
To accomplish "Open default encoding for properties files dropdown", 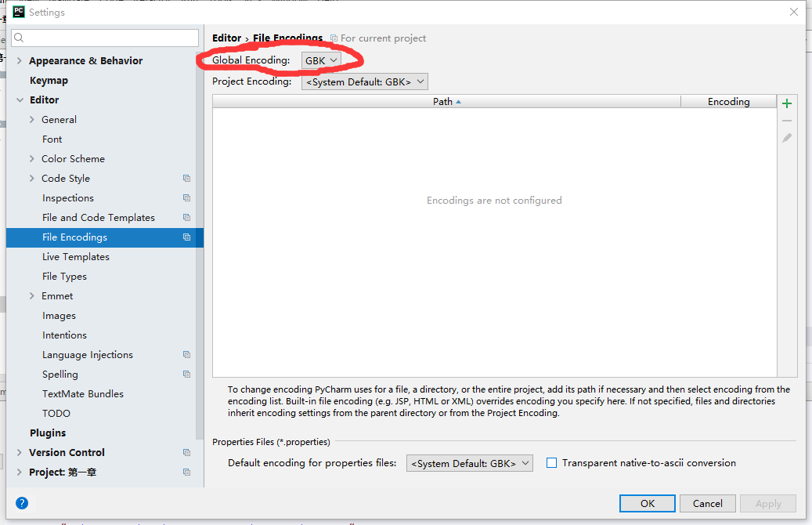I will tap(469, 463).
